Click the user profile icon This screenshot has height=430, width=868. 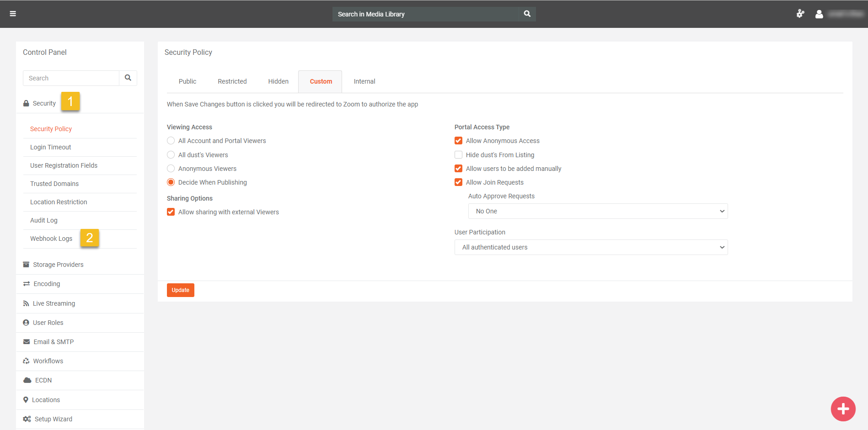(x=819, y=14)
